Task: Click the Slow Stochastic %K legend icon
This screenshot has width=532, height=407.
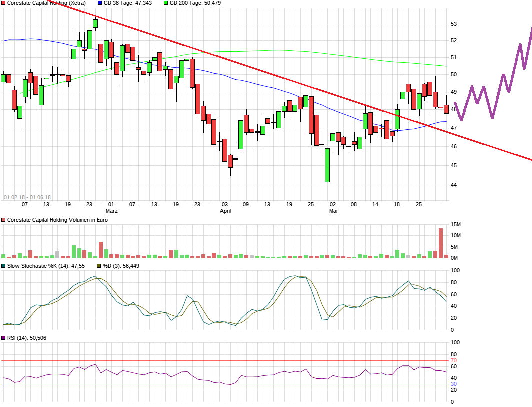Action: click(4, 266)
